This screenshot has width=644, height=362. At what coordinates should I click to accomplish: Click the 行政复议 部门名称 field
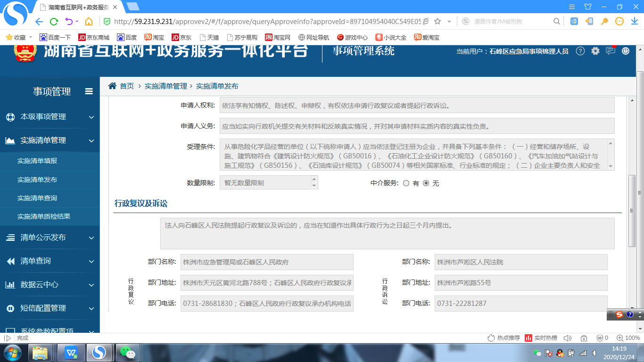pos(267,262)
